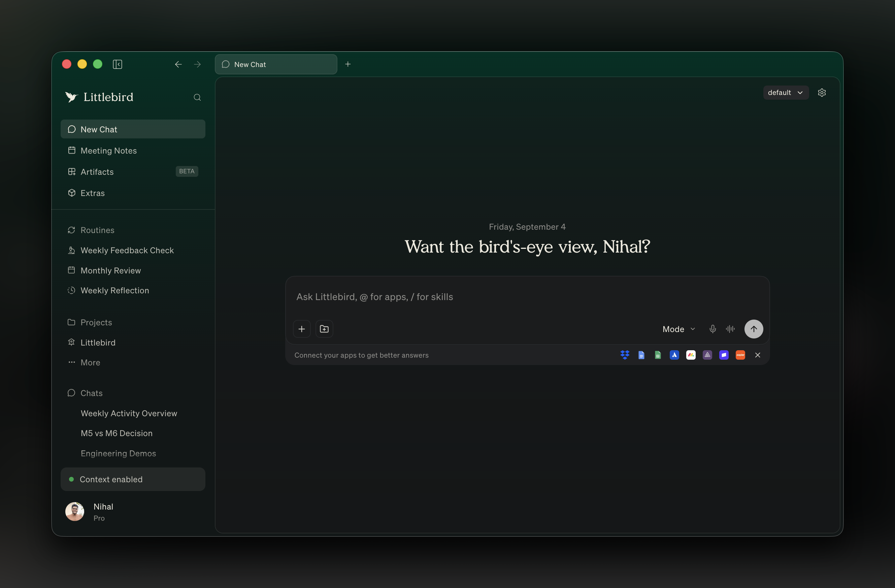This screenshot has width=895, height=588.
Task: Connect the Zapier app
Action: coord(740,355)
